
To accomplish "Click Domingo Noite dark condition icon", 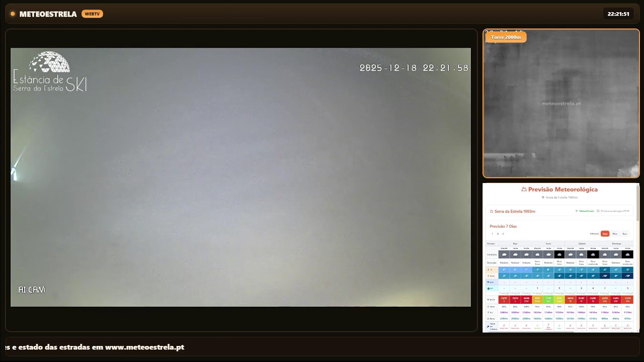I will pyautogui.click(x=627, y=254).
